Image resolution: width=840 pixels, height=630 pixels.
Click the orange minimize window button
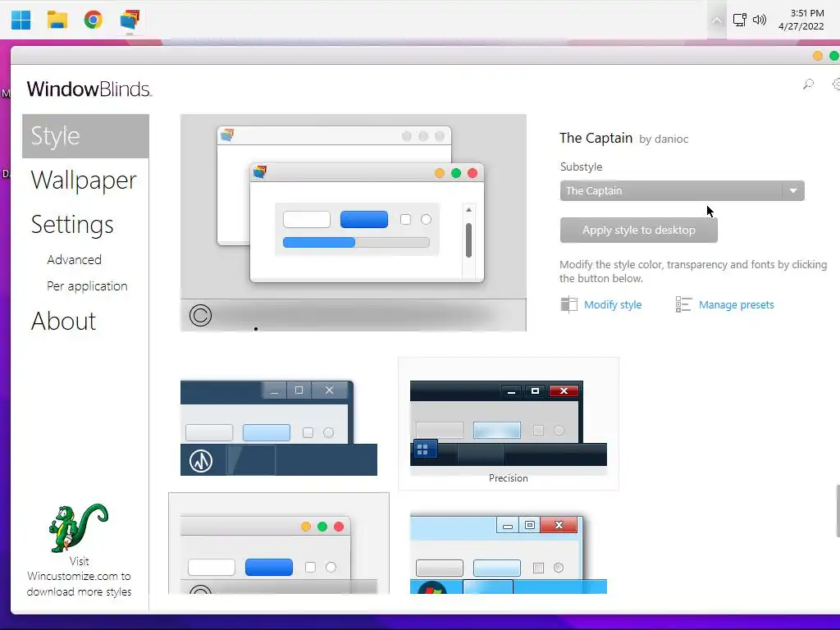tap(818, 56)
